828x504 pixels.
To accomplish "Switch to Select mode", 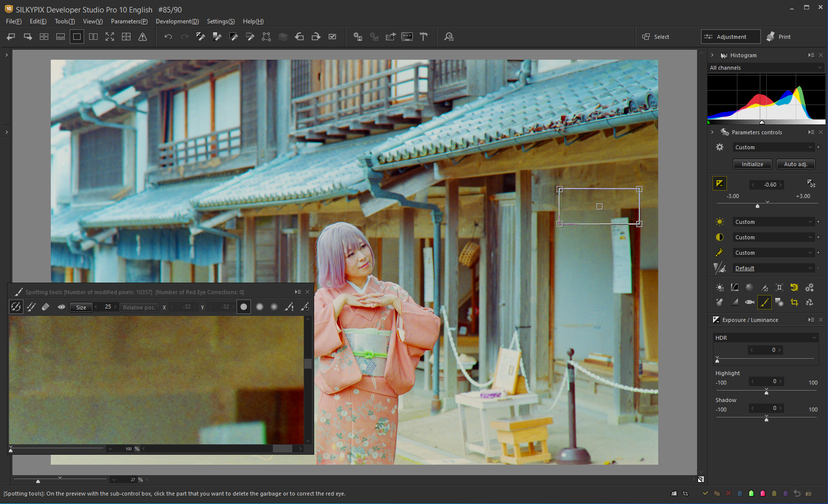I will coord(656,37).
